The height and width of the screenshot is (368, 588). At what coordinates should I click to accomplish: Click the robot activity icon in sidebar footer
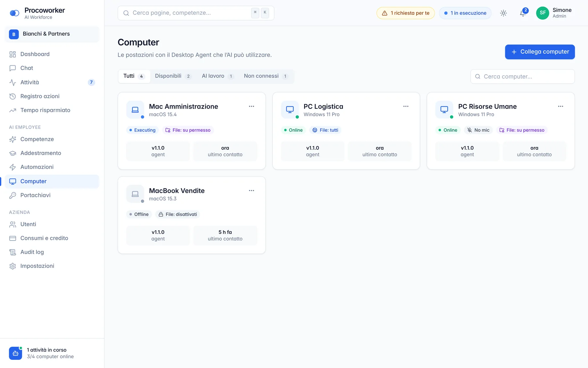coord(15,353)
